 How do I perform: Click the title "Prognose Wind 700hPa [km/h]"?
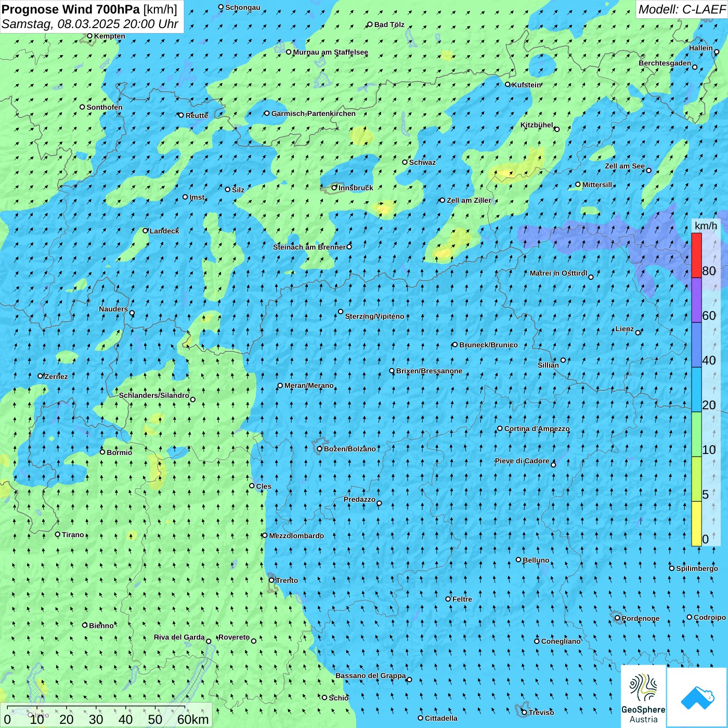pos(89,9)
